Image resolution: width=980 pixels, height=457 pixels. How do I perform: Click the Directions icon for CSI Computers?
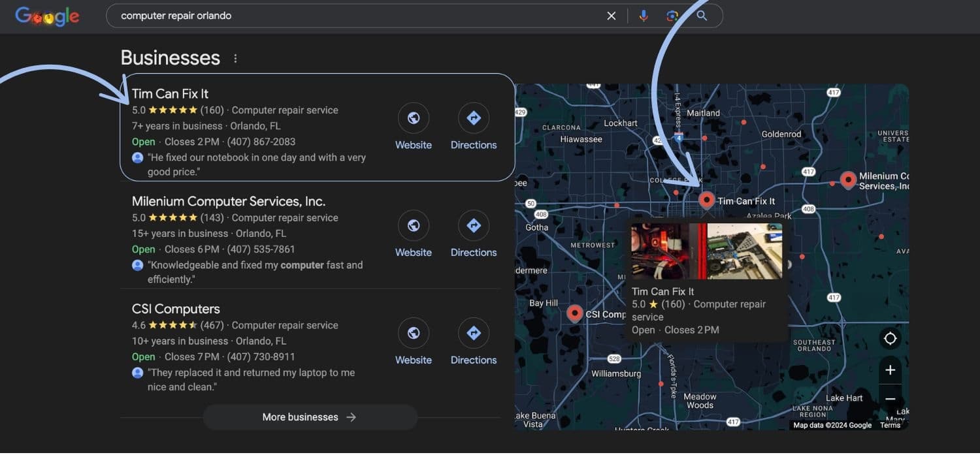coord(473,333)
